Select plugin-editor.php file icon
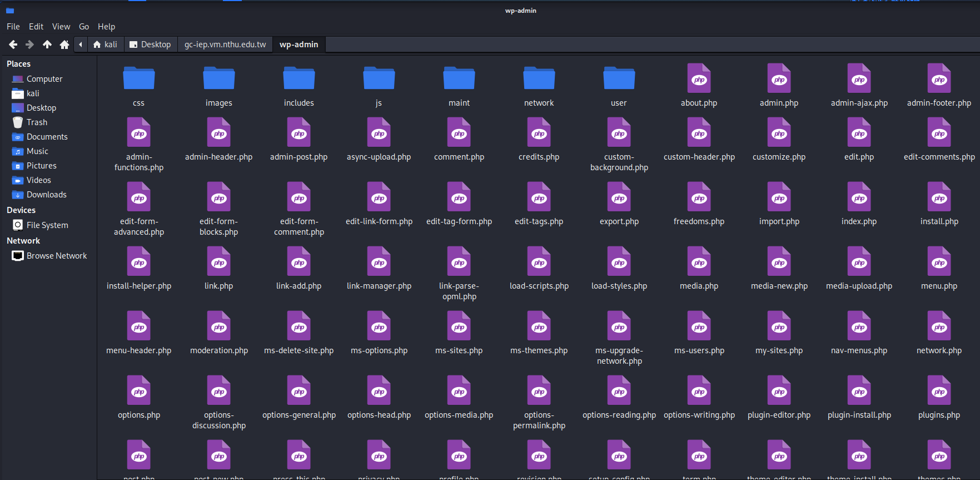Image resolution: width=980 pixels, height=480 pixels. click(779, 390)
